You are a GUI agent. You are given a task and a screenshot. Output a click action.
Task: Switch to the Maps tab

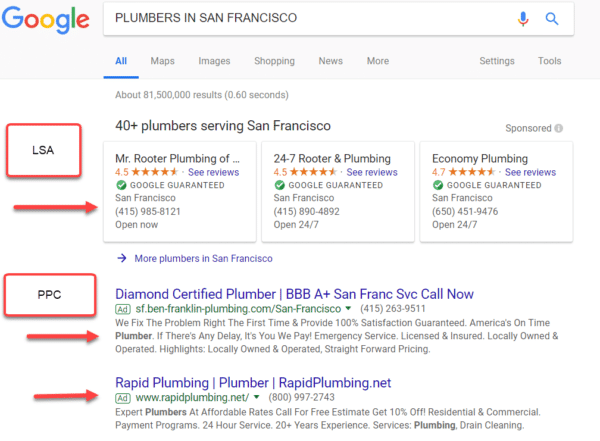162,61
